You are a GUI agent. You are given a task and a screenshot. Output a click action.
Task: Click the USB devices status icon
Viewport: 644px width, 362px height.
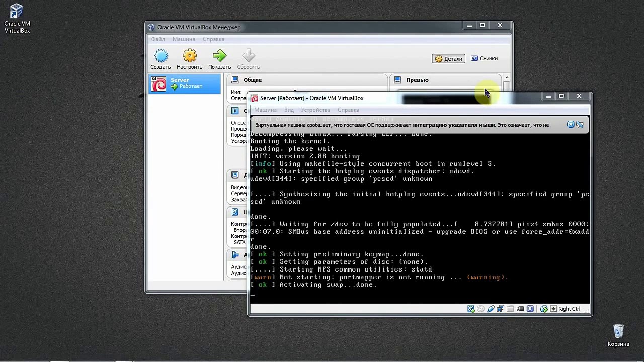tap(491, 309)
